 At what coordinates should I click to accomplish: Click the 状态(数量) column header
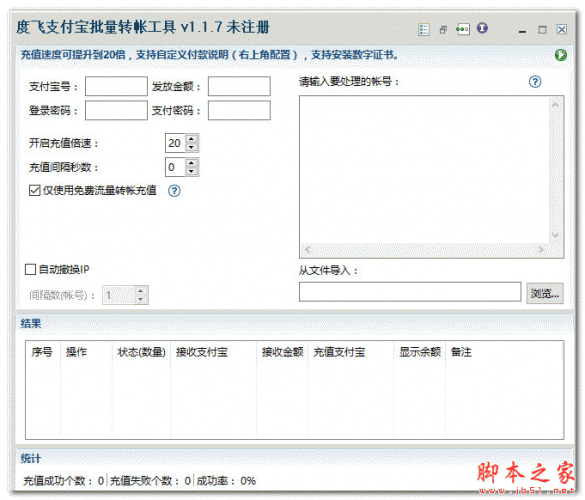141,352
